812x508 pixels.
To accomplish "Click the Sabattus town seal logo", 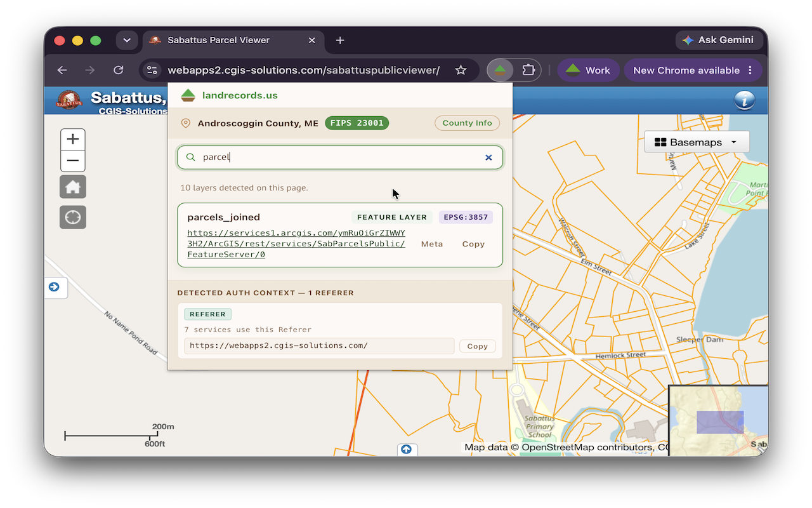I will [x=69, y=100].
